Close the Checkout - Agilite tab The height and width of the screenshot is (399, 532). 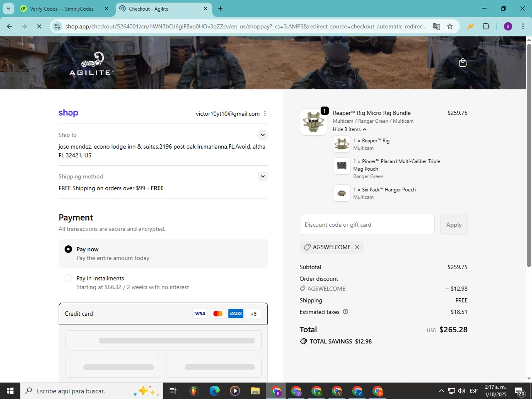pos(205,9)
